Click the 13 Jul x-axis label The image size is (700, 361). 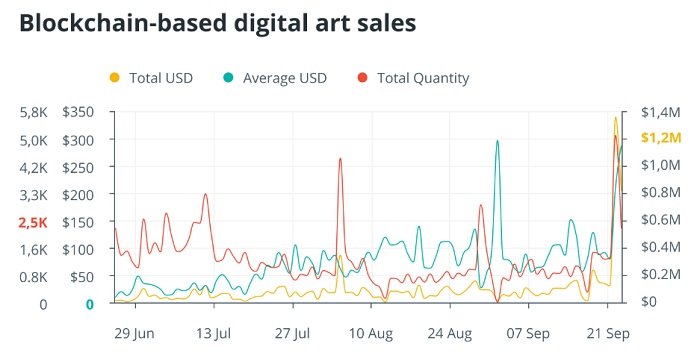coord(213,334)
